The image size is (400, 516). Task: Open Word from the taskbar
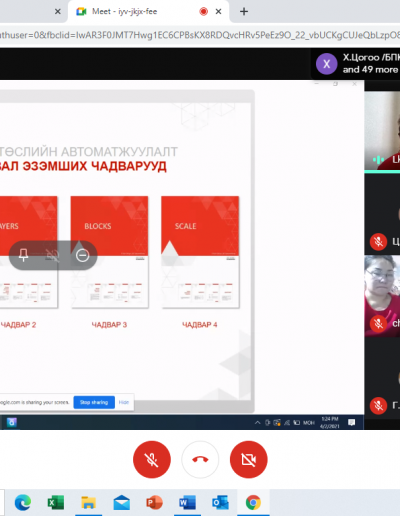click(x=187, y=502)
